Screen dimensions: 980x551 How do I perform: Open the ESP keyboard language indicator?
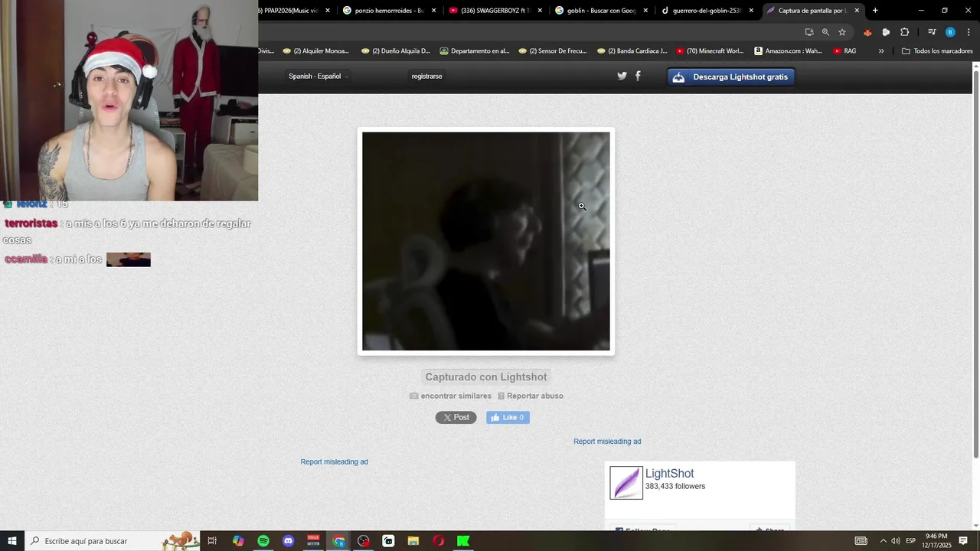coord(911,541)
